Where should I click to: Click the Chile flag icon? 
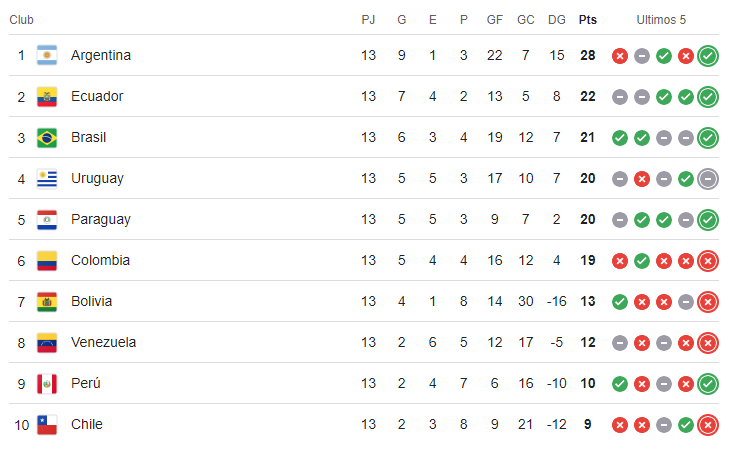(47, 425)
